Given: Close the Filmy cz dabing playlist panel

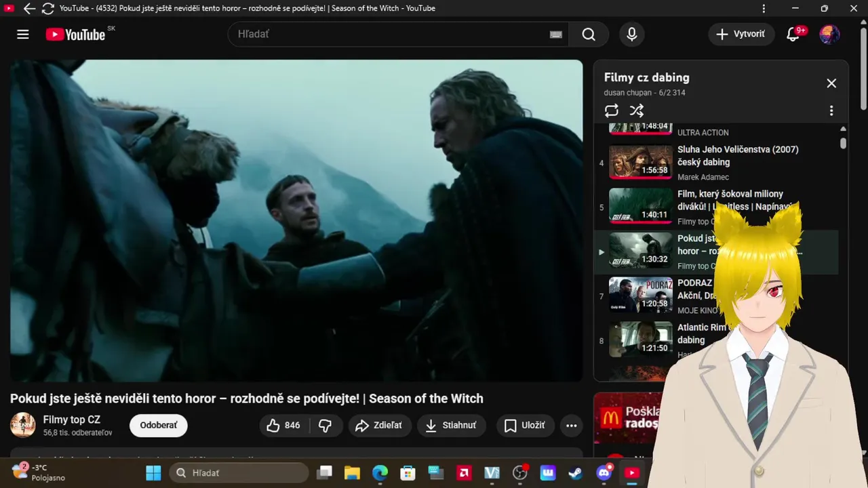Looking at the screenshot, I should pyautogui.click(x=831, y=83).
